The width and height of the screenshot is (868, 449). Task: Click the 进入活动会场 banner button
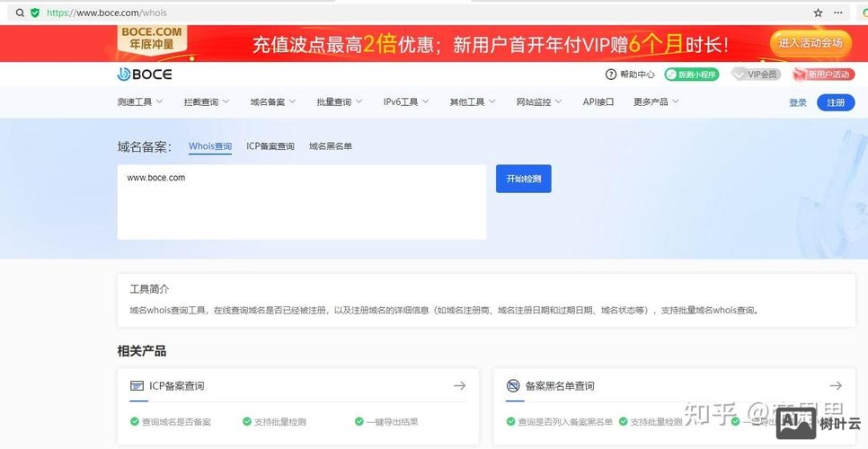[810, 42]
